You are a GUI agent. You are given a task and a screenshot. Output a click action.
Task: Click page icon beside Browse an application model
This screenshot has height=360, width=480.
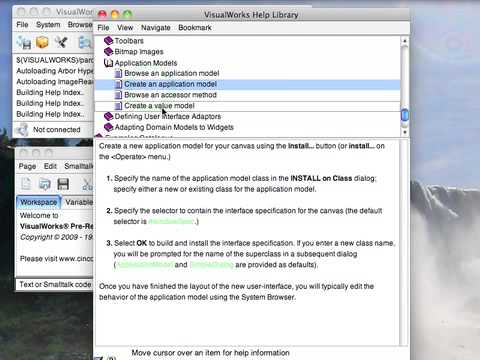pyautogui.click(x=118, y=73)
